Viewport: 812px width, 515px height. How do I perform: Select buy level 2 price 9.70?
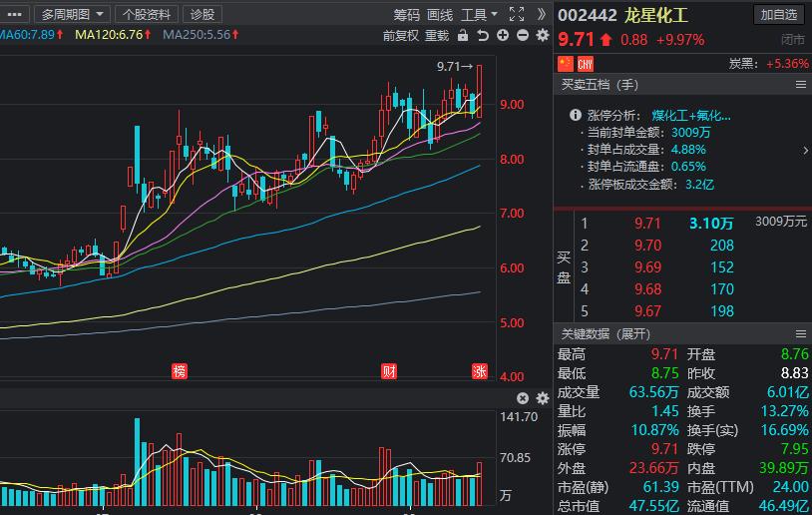click(x=647, y=246)
